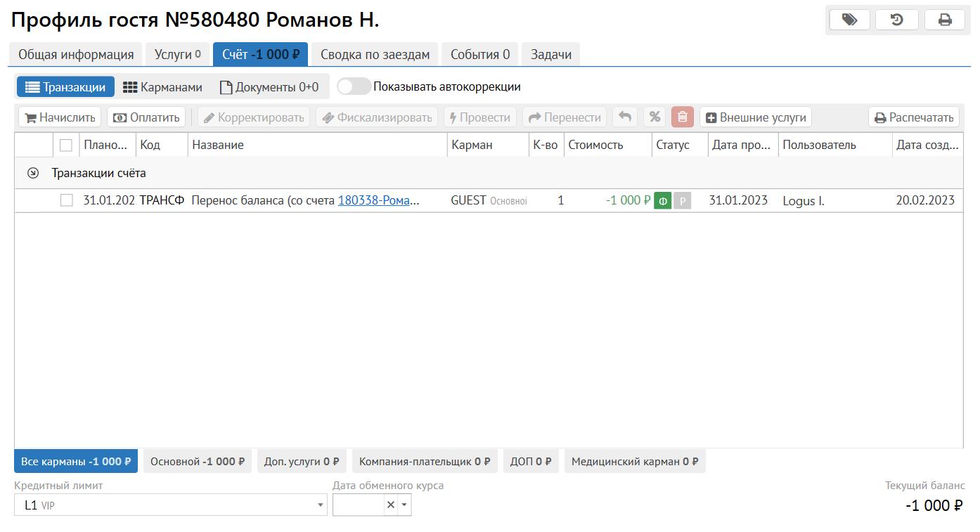Click the undo arrow toolbar icon
Image resolution: width=980 pixels, height=532 pixels.
(625, 117)
